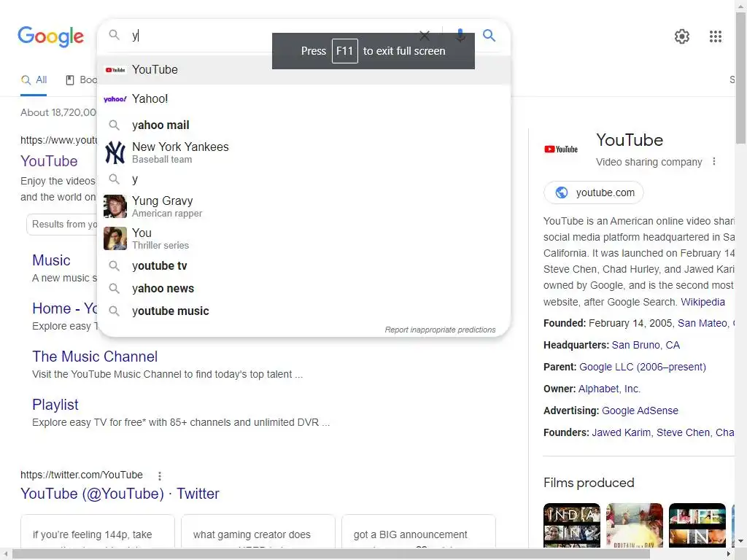Open tweet card about gaming creator
The width and height of the screenshot is (747, 560).
pos(258,531)
